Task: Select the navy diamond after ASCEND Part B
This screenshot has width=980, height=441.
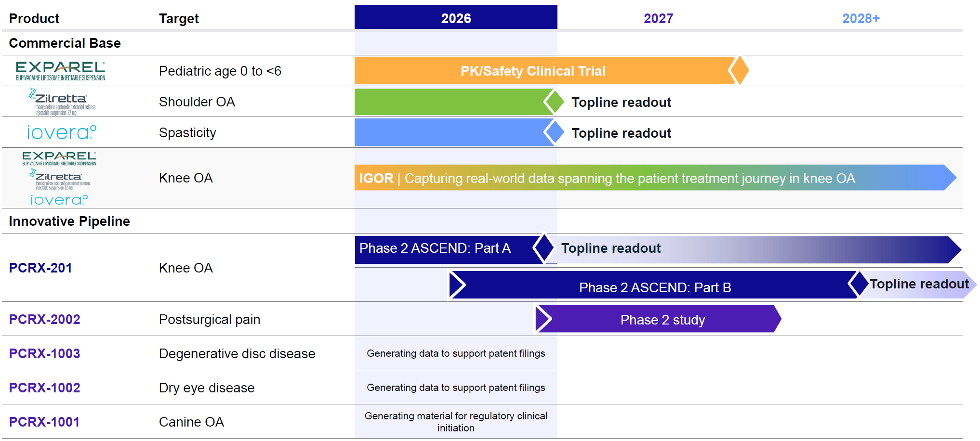Action: [x=859, y=284]
